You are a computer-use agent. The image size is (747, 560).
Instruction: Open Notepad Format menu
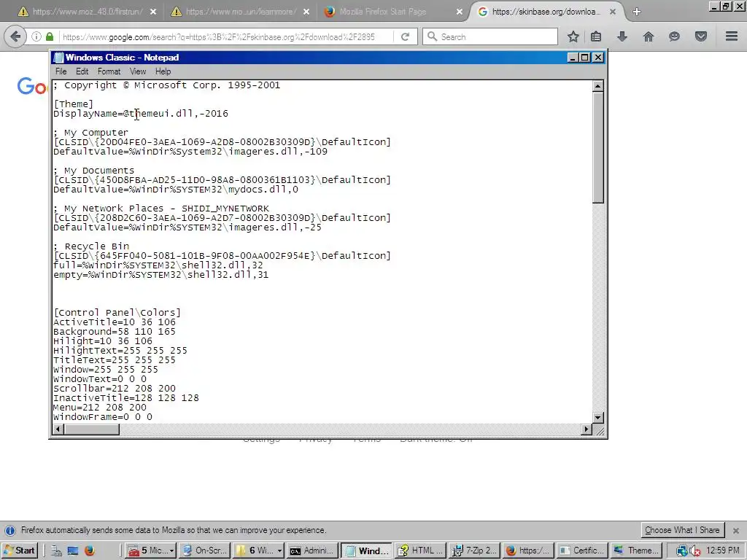click(x=109, y=71)
